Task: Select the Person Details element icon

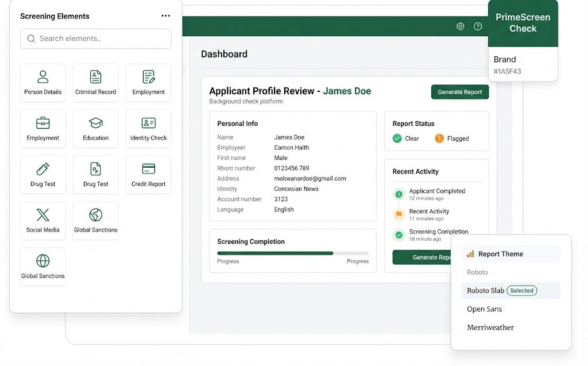Action: click(x=43, y=78)
